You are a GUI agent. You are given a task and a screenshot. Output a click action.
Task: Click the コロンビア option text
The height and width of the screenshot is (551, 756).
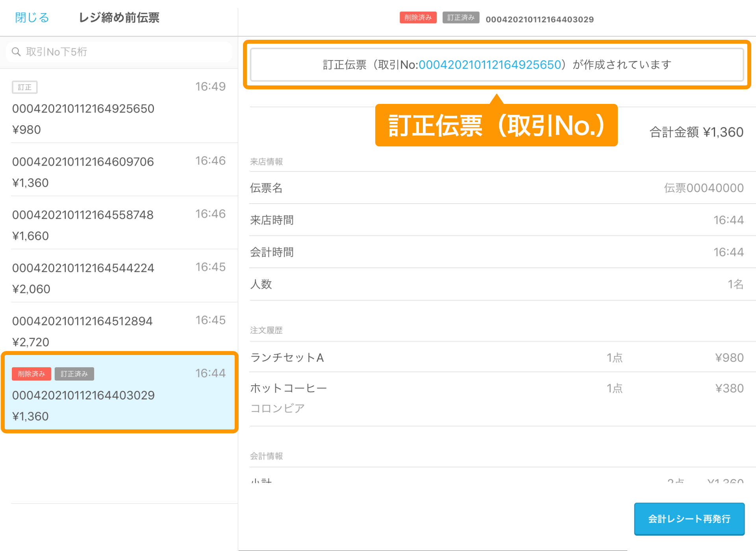(x=278, y=408)
